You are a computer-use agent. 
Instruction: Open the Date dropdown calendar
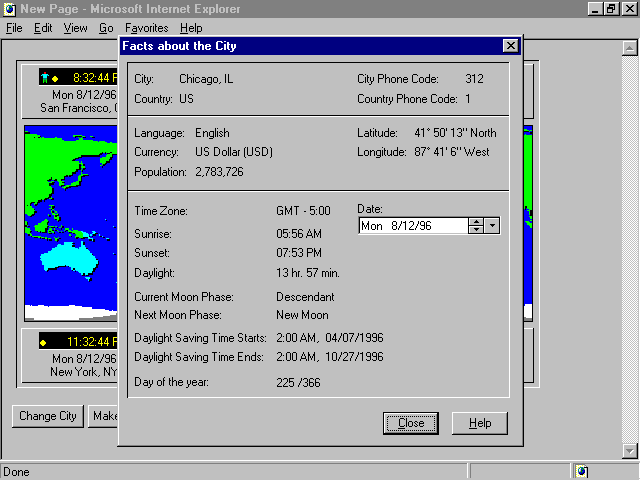492,226
